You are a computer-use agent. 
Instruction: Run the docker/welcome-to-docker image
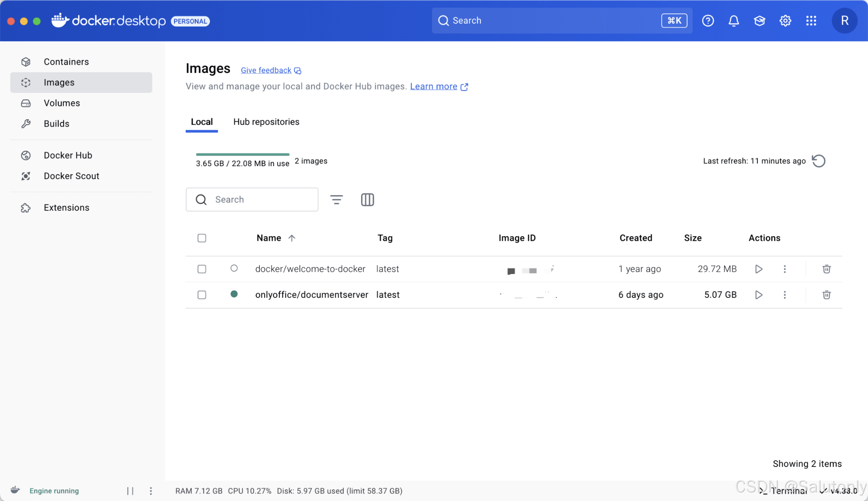(759, 269)
